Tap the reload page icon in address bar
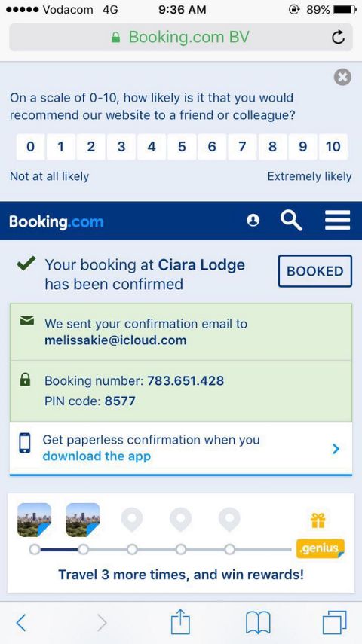362x644 pixels. (x=338, y=38)
